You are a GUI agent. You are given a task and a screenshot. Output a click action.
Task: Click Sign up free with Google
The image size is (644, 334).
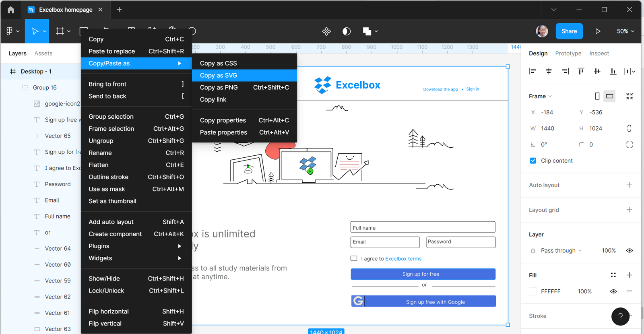tap(423, 301)
